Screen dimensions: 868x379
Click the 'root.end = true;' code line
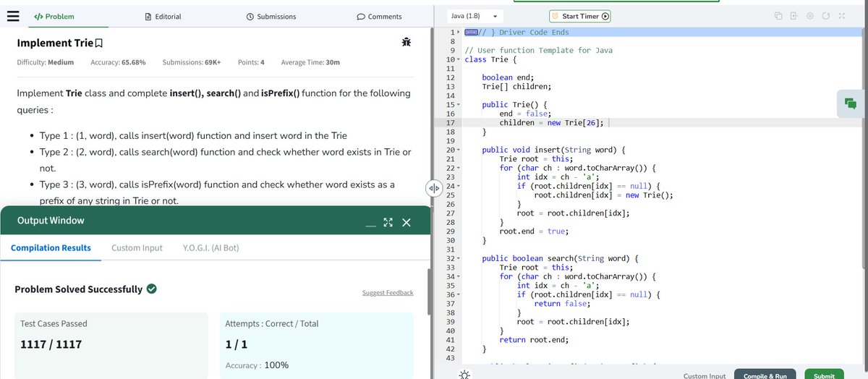click(x=534, y=231)
